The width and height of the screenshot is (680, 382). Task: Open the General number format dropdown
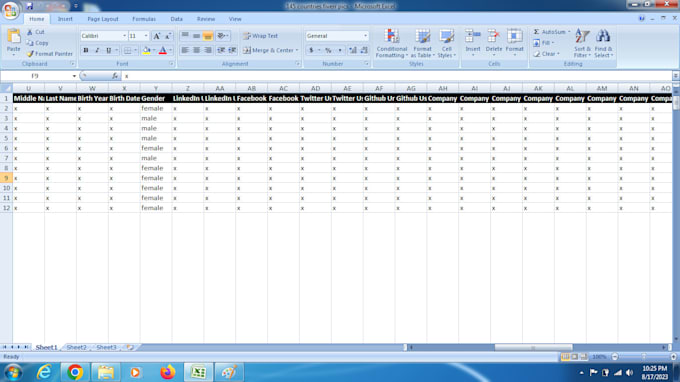[x=365, y=36]
